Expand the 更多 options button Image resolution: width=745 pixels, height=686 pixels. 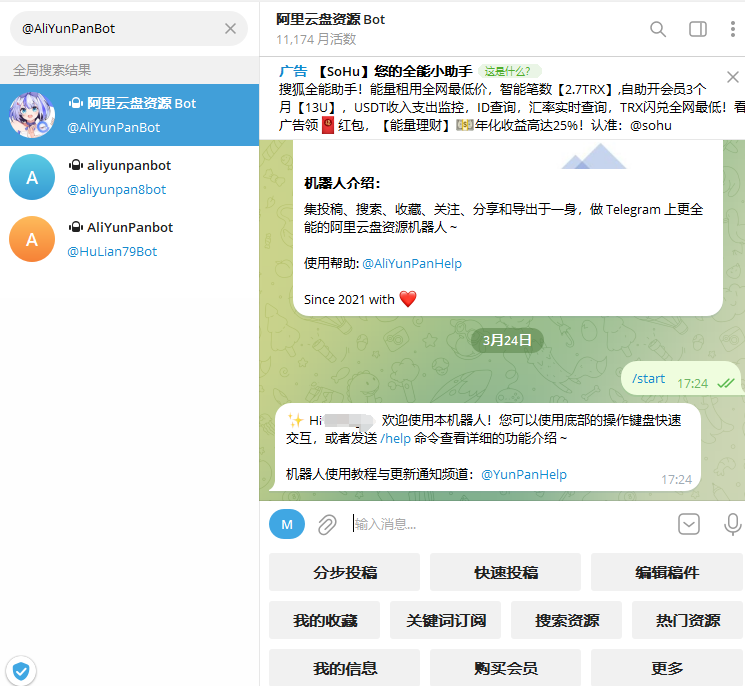point(667,668)
